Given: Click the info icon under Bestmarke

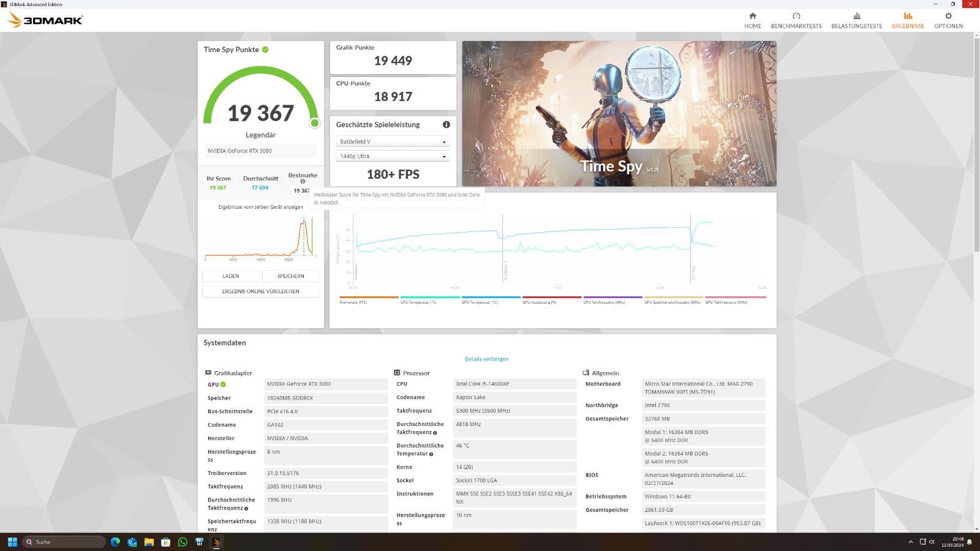Looking at the screenshot, I should [x=303, y=181].
